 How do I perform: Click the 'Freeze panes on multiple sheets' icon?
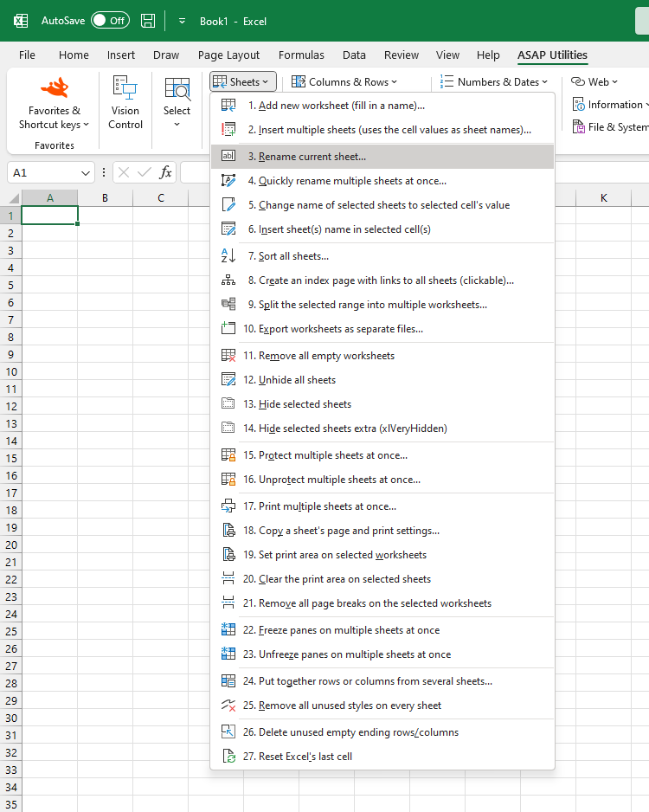tap(228, 629)
